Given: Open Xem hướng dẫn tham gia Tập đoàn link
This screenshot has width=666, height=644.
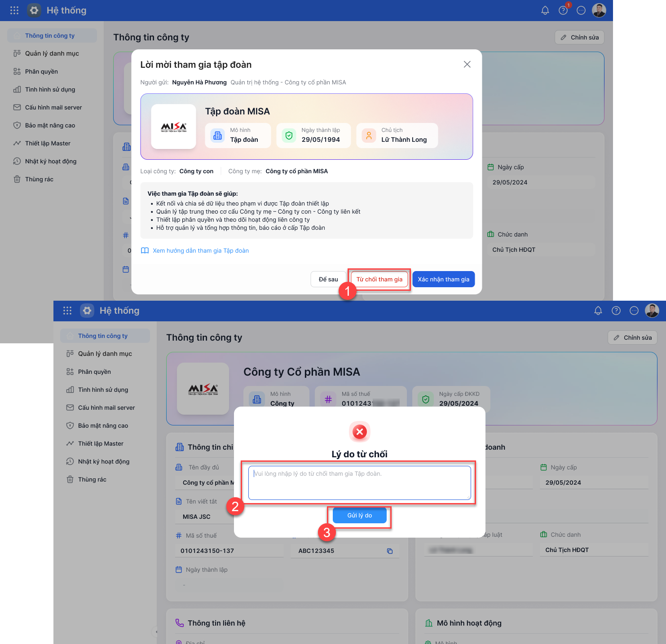Looking at the screenshot, I should point(201,250).
